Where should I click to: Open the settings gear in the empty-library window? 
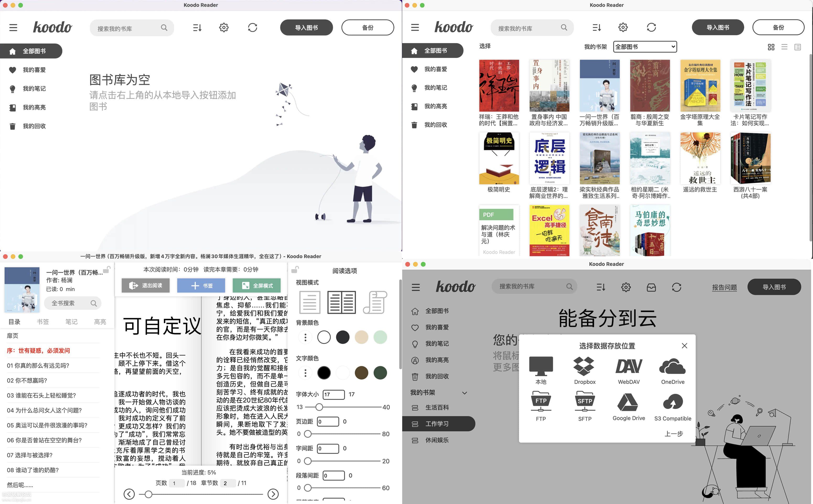224,27
